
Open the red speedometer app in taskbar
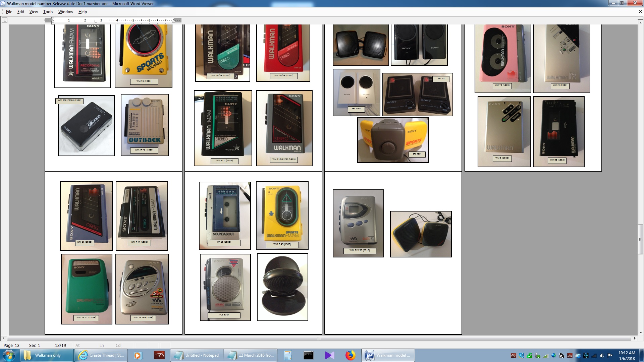pyautogui.click(x=159, y=355)
